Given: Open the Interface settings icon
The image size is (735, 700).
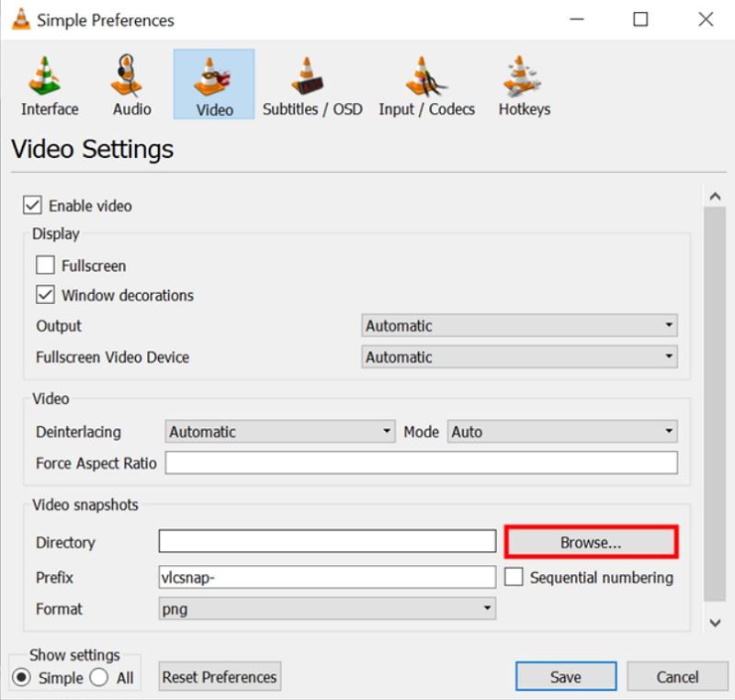Looking at the screenshot, I should click(48, 83).
